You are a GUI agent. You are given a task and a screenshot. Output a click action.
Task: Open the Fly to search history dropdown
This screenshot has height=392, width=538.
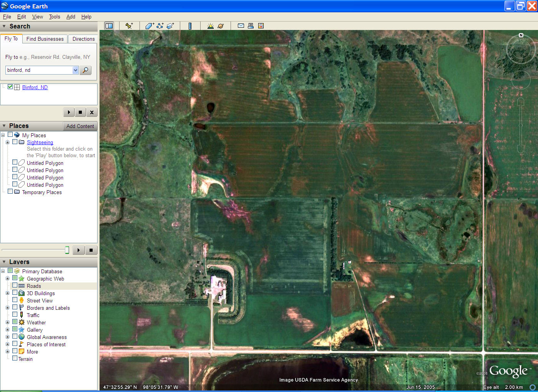[x=75, y=70]
